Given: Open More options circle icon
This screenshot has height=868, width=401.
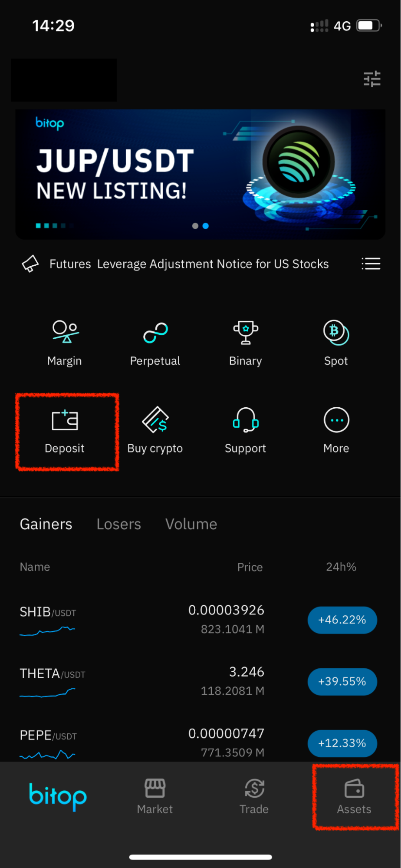Looking at the screenshot, I should [x=336, y=420].
